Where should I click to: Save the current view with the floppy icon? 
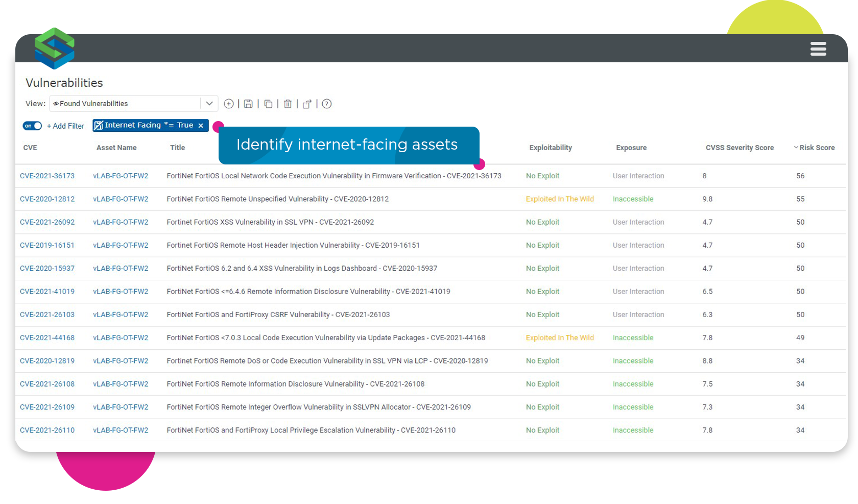(x=248, y=104)
